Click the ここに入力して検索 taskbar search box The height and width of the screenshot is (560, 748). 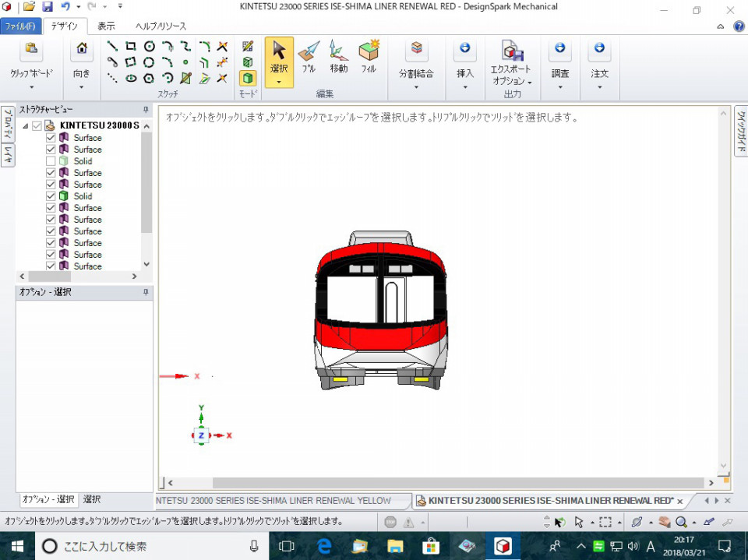[152, 546]
